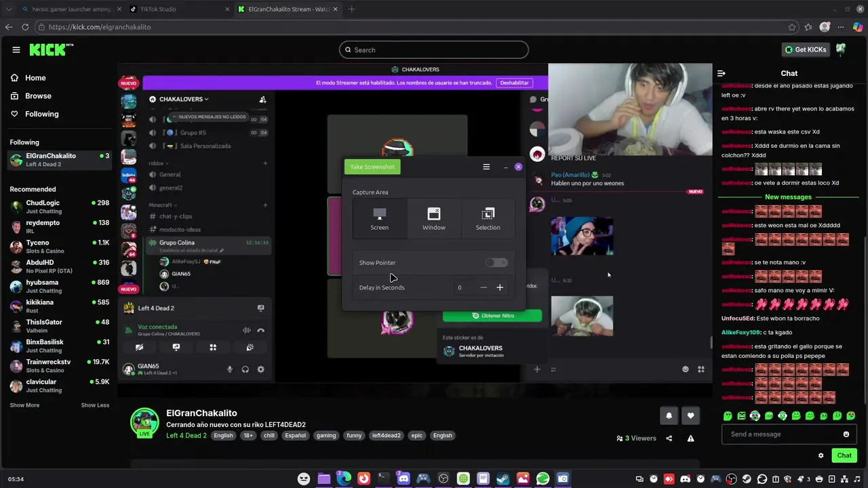Open the Grupo Colina voice channel

coord(208,245)
